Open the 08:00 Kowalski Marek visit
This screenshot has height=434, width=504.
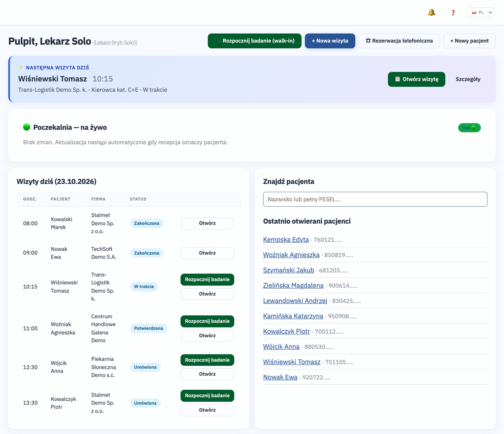point(207,223)
